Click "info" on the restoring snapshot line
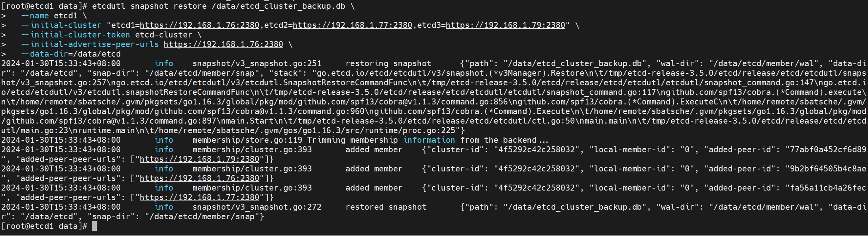 [x=164, y=63]
